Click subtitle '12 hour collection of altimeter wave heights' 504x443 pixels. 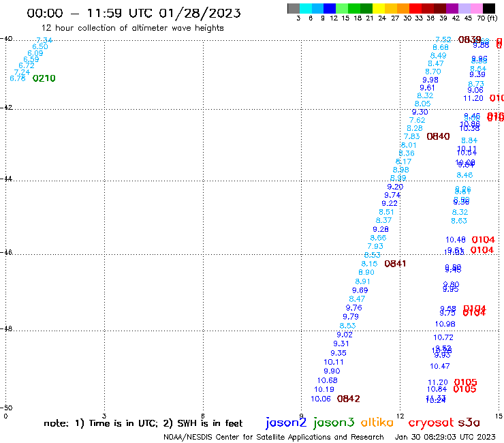coord(132,28)
